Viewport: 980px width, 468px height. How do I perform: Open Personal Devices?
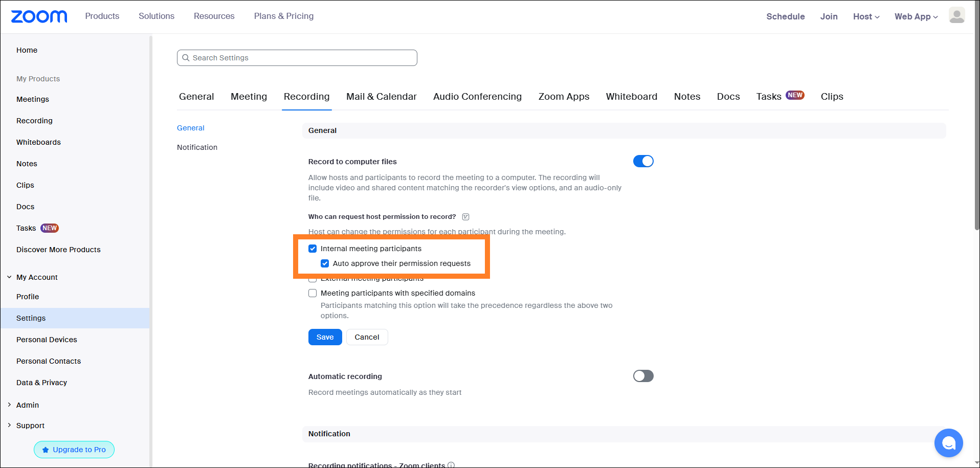[x=47, y=340]
